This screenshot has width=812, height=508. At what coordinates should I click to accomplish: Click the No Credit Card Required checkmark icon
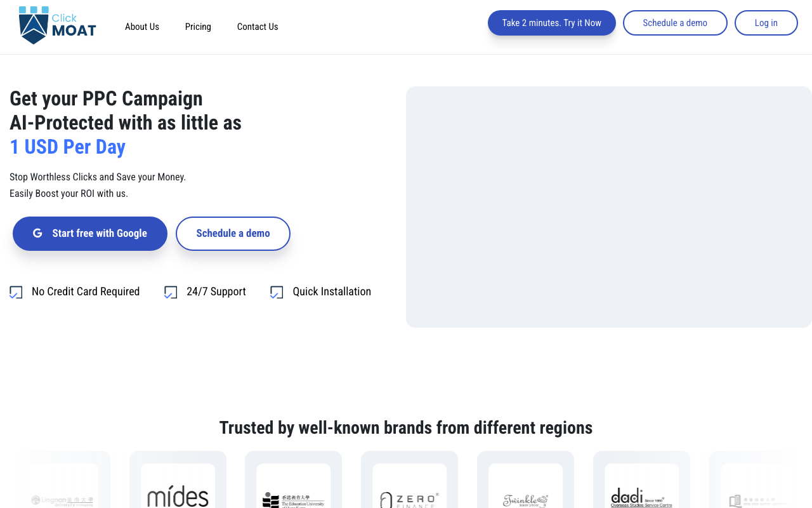pyautogui.click(x=16, y=292)
